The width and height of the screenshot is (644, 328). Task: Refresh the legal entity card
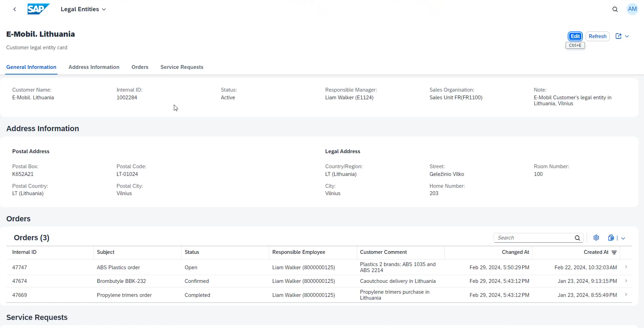tap(597, 36)
